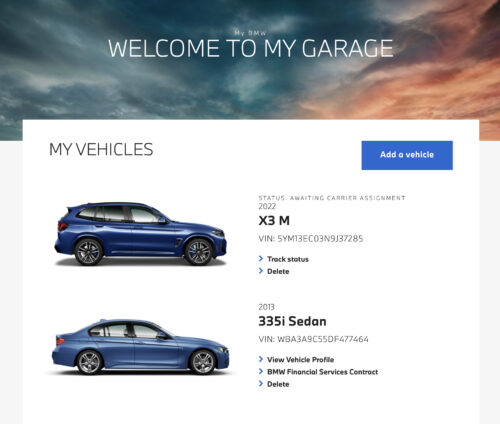Click the 335i Sedan model title

pyautogui.click(x=292, y=321)
